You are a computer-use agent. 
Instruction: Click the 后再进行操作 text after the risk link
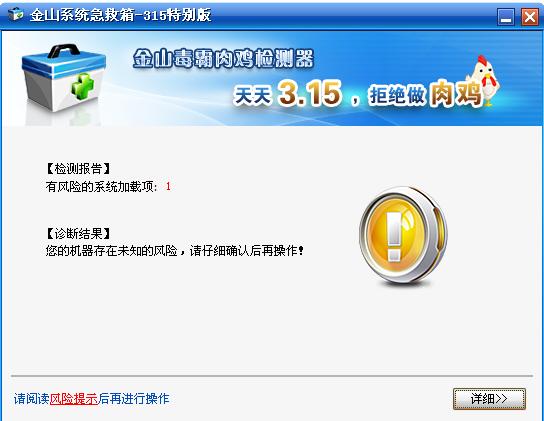point(134,398)
